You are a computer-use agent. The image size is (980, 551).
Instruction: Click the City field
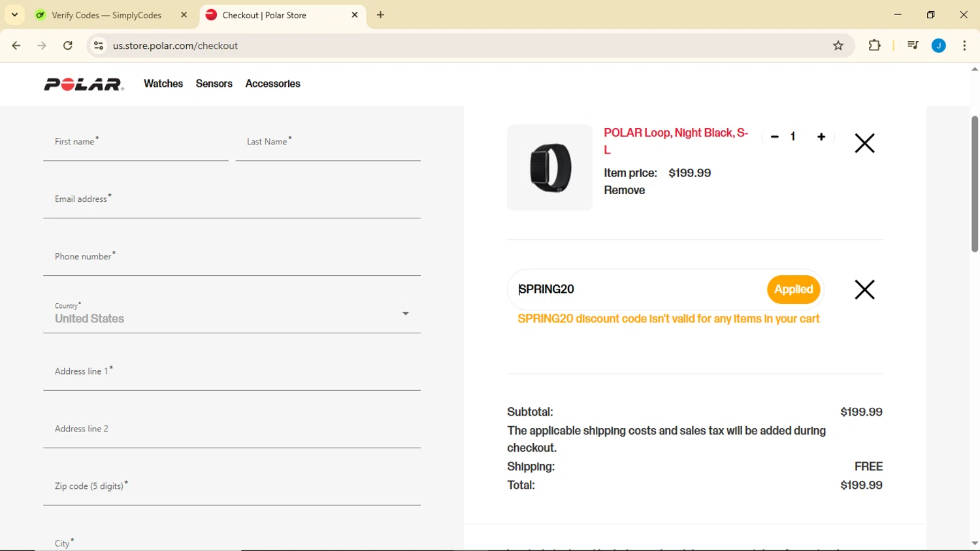232,540
